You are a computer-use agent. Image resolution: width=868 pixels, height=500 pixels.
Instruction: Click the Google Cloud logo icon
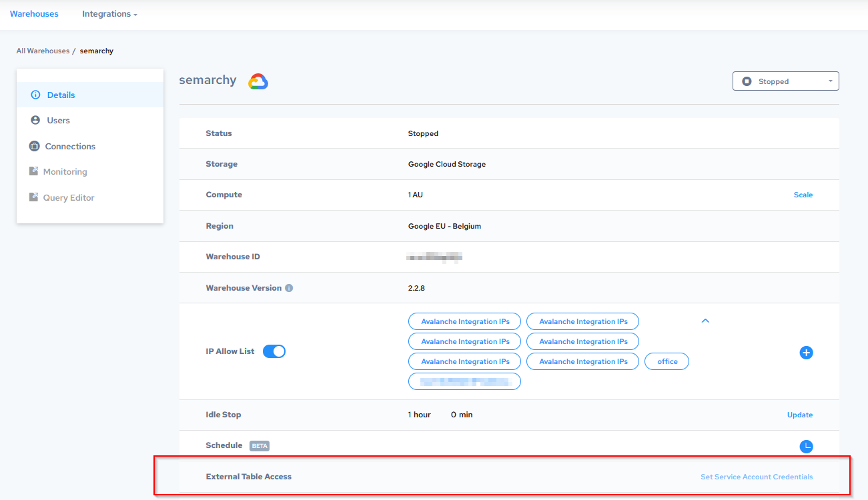[x=258, y=81]
